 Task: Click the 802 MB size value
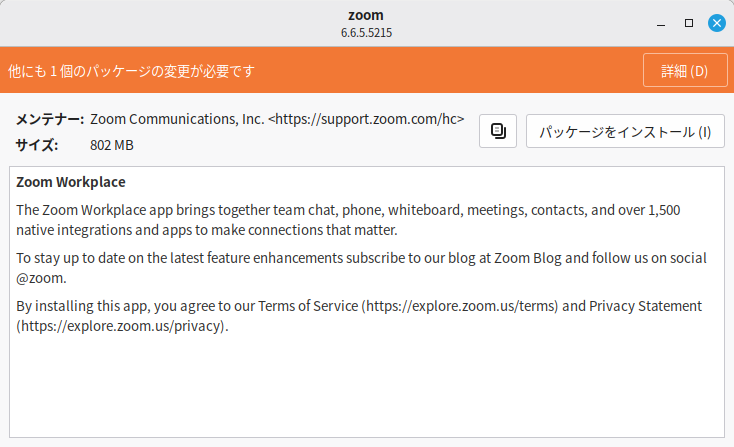tap(112, 145)
